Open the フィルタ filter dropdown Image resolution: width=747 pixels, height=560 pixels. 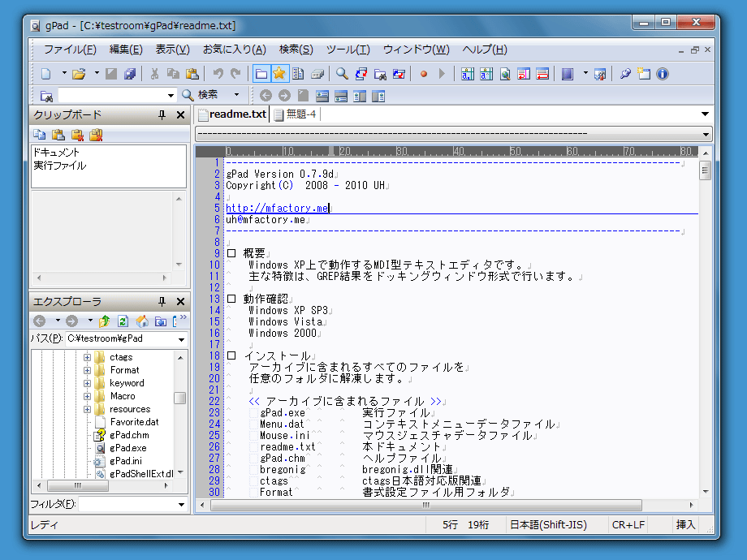click(182, 504)
